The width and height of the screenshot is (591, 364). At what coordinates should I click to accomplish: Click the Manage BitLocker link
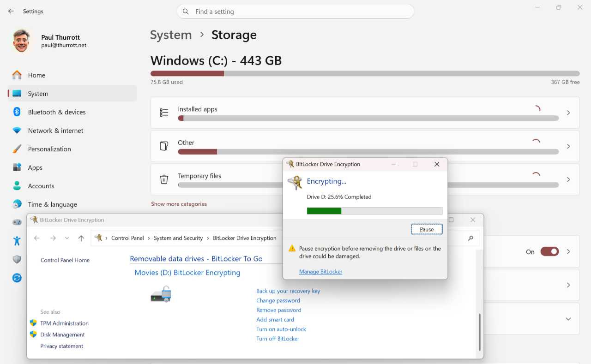click(x=320, y=272)
